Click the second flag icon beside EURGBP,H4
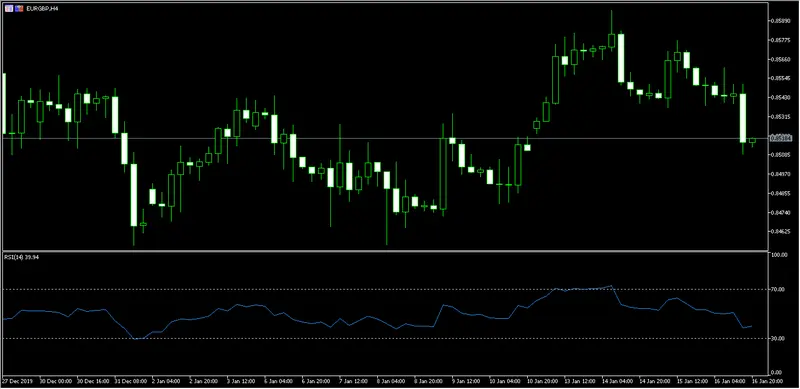The height and width of the screenshot is (389, 800). point(19,8)
